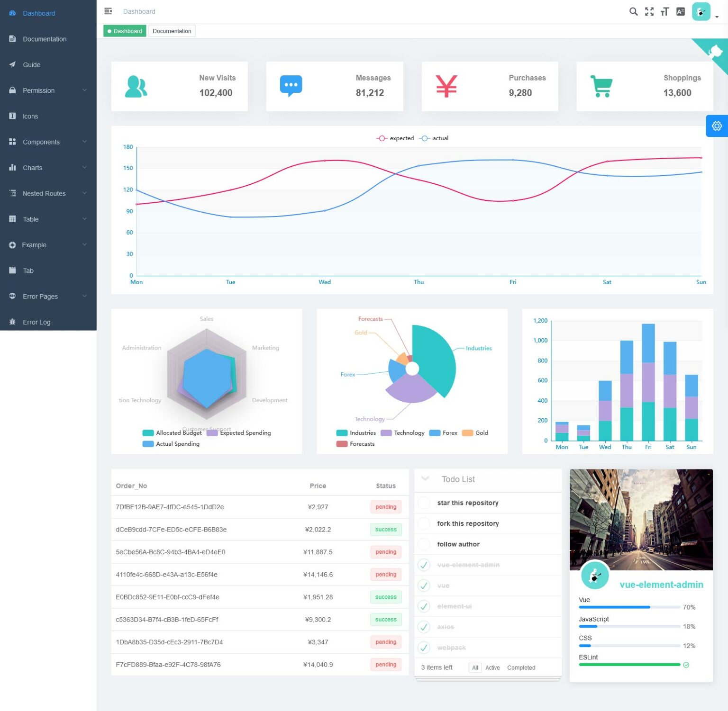Open the search magnifier icon
This screenshot has height=711, width=728.
633,11
